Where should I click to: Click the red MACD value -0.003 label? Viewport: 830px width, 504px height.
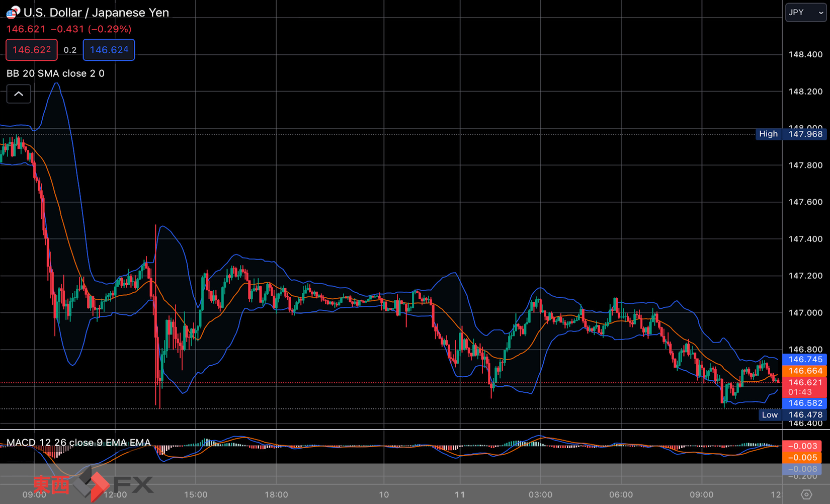(x=802, y=446)
